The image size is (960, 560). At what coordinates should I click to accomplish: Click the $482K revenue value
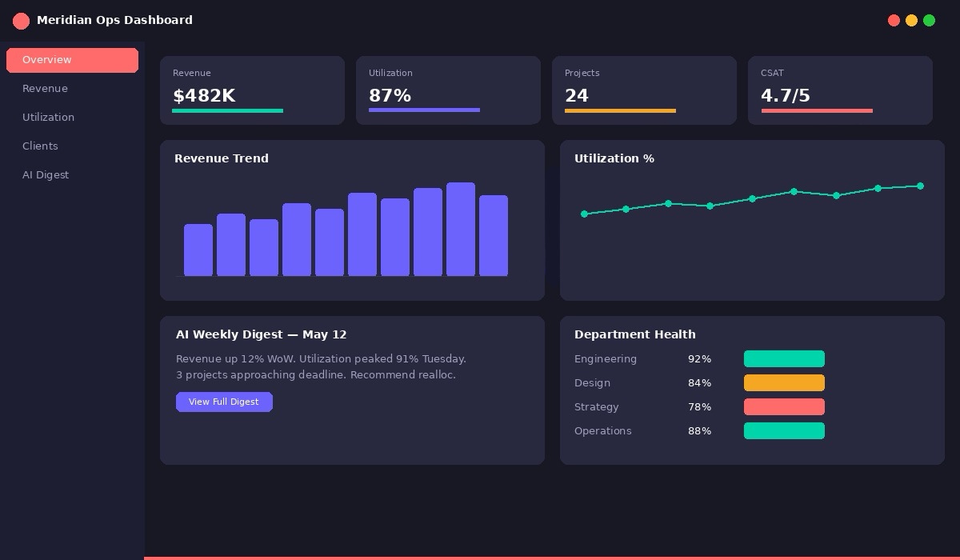[204, 96]
